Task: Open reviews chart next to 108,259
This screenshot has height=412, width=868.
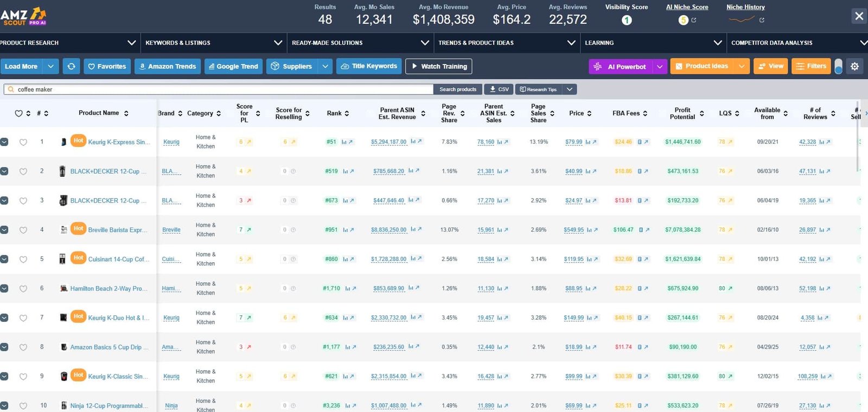Action: pos(822,376)
